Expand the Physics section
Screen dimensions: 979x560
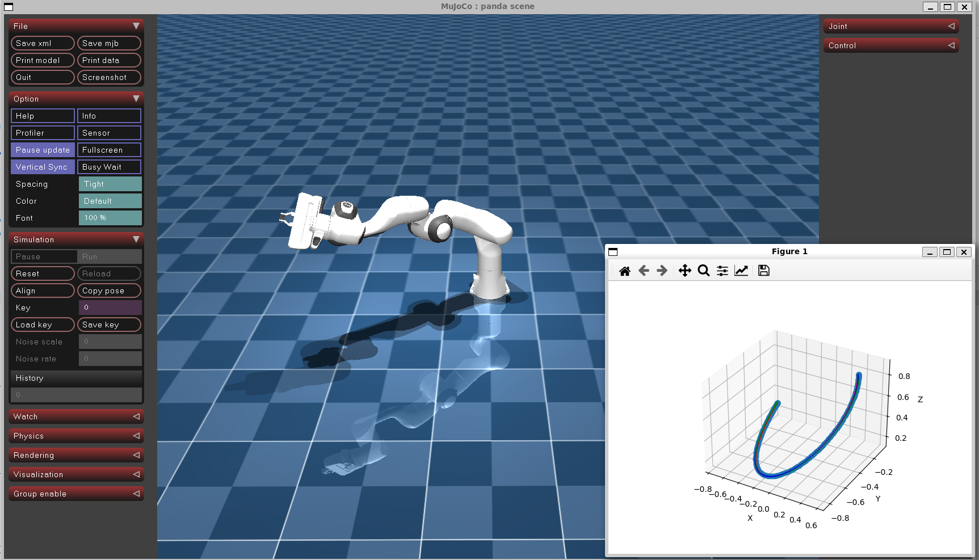pos(76,436)
